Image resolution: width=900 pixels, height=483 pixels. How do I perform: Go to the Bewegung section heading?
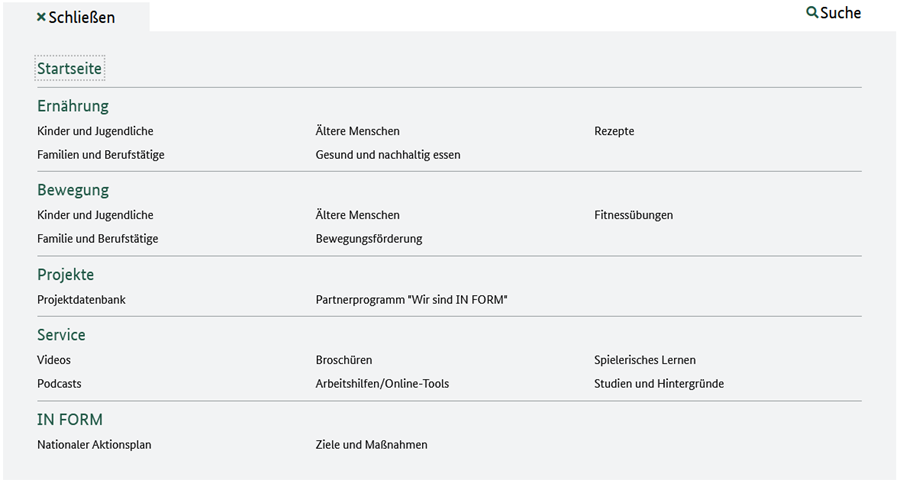point(73,190)
